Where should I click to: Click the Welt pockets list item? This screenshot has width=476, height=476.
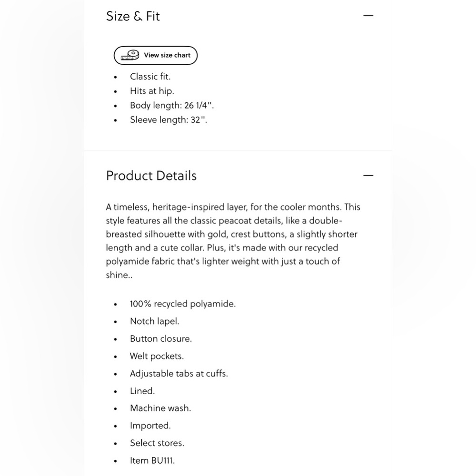click(x=157, y=356)
